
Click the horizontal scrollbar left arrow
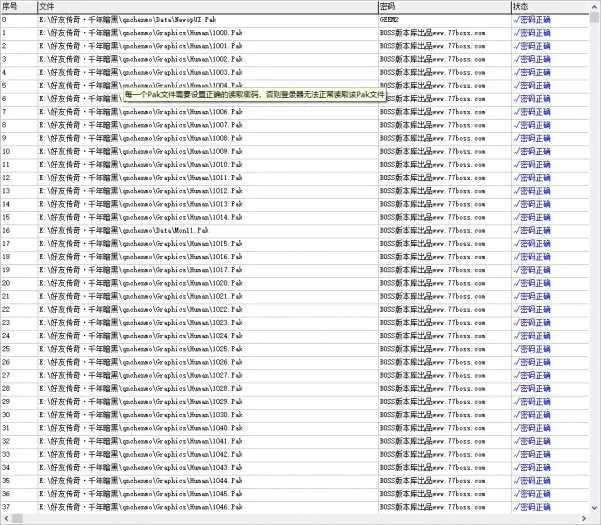click(5, 518)
